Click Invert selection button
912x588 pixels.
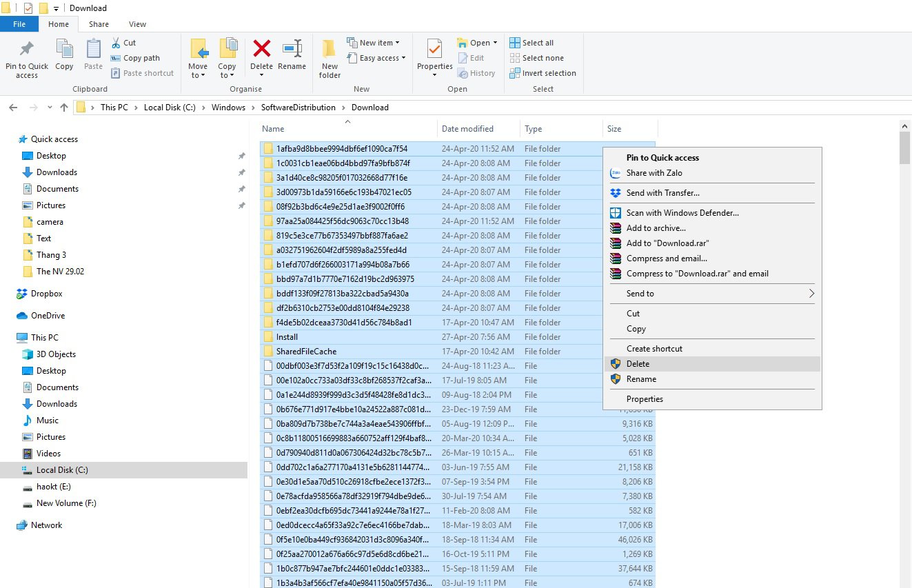[x=543, y=73]
